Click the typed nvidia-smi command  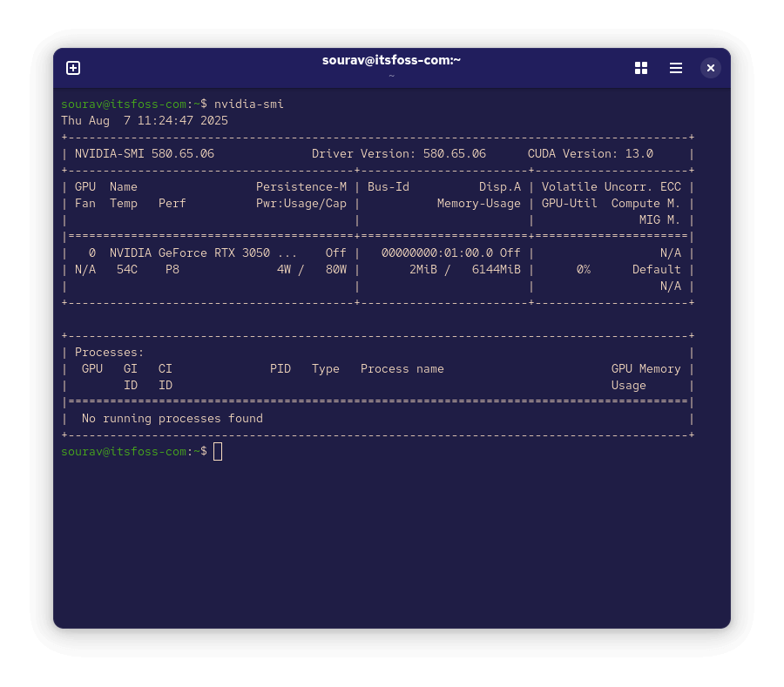(249, 104)
